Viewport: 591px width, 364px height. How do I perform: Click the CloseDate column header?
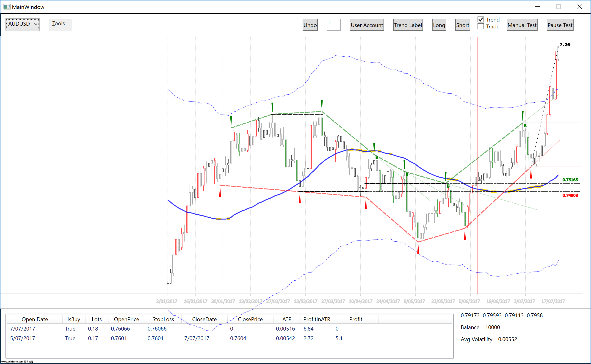coord(204,319)
